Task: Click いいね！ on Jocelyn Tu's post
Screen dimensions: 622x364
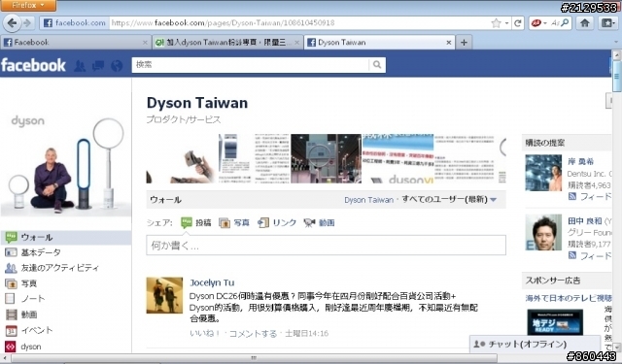Action: pyautogui.click(x=205, y=334)
